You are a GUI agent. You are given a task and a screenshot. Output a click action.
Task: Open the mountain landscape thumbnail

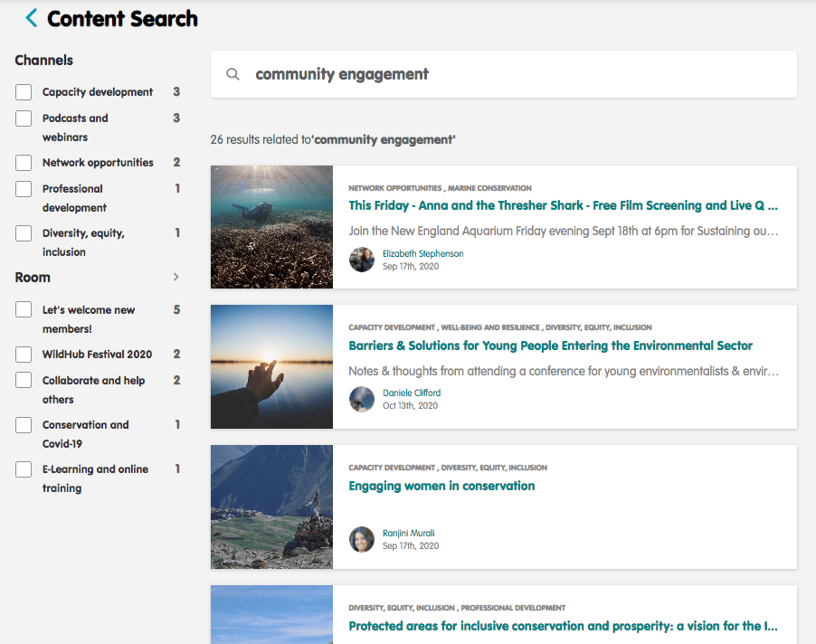[271, 507]
